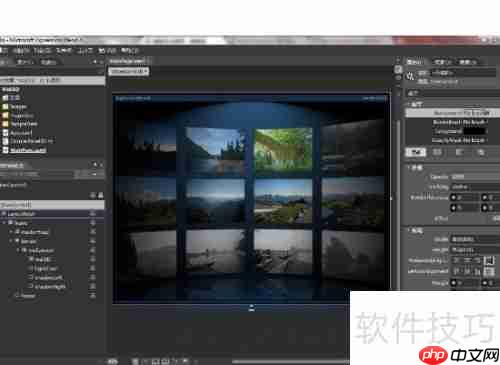Screen dimensions: 500x365
Task: Click the Stretch horizontal alignment icon
Action: [489, 260]
